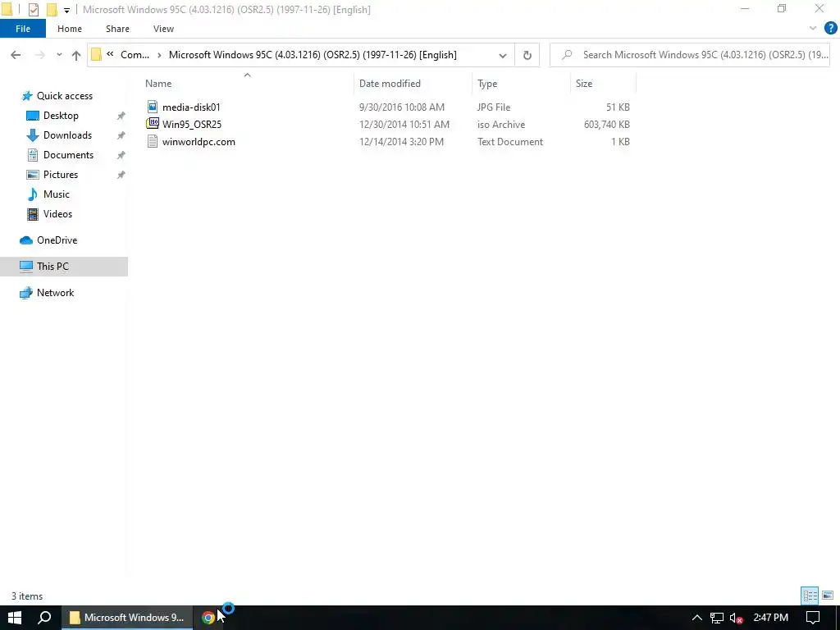Viewport: 840px width, 630px height.
Task: Select Documents in navigation pane
Action: [68, 155]
